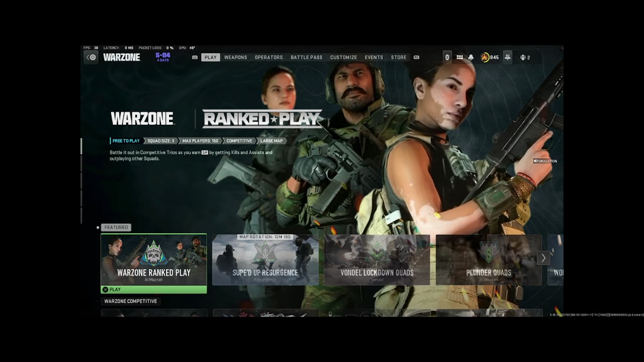Viewport: 644px width, 362px height.
Task: Open the party members icon showing 2
Action: click(x=525, y=57)
